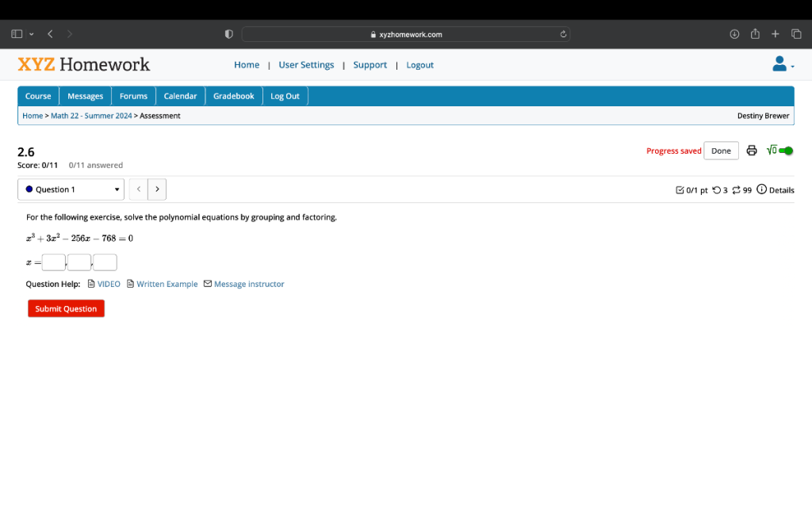Open the Safari downloads icon
Viewport: 812px width, 528px height.
[734, 34]
